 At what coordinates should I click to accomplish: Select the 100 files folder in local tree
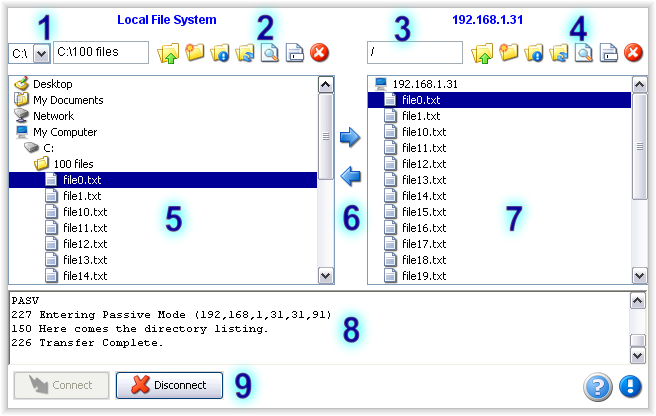tap(73, 164)
